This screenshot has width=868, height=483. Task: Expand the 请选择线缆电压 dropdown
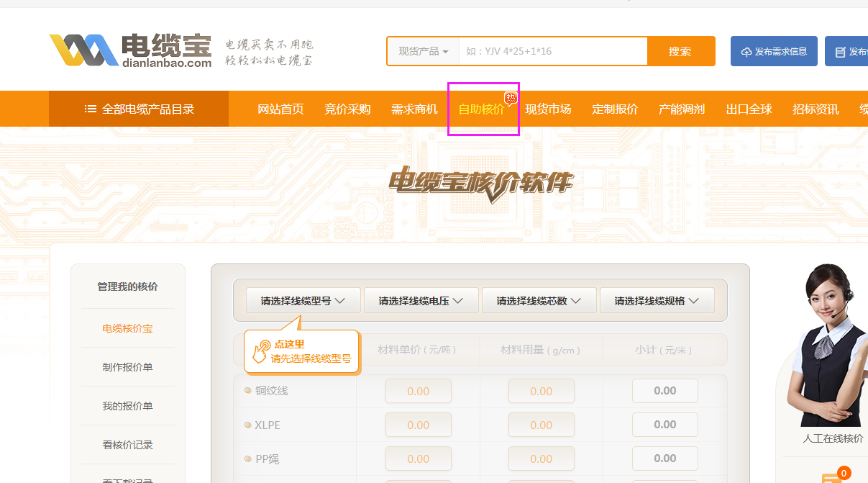(x=421, y=300)
